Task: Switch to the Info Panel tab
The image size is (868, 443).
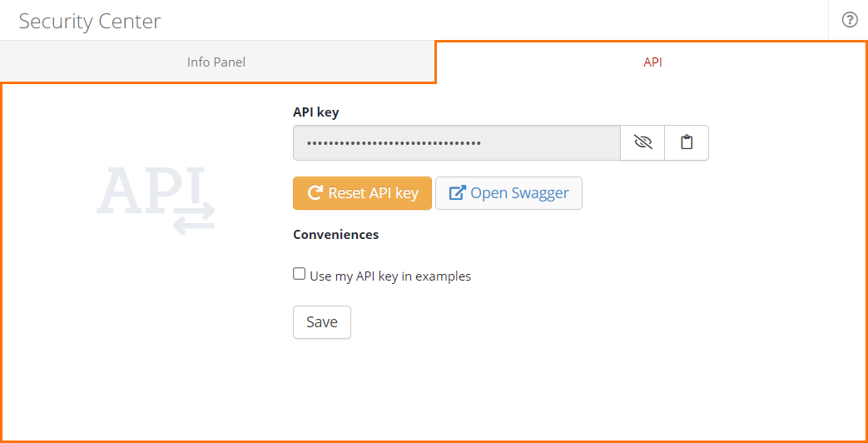Action: 216,62
